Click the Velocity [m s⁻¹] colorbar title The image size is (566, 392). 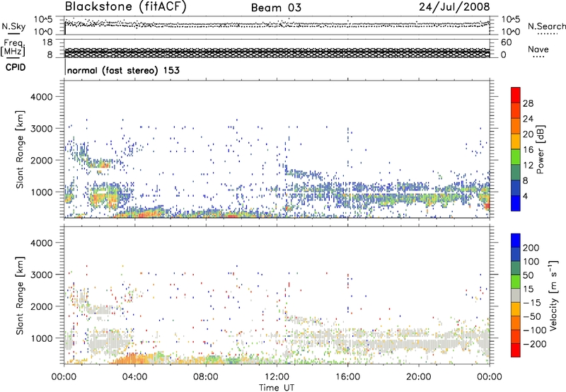coord(553,295)
